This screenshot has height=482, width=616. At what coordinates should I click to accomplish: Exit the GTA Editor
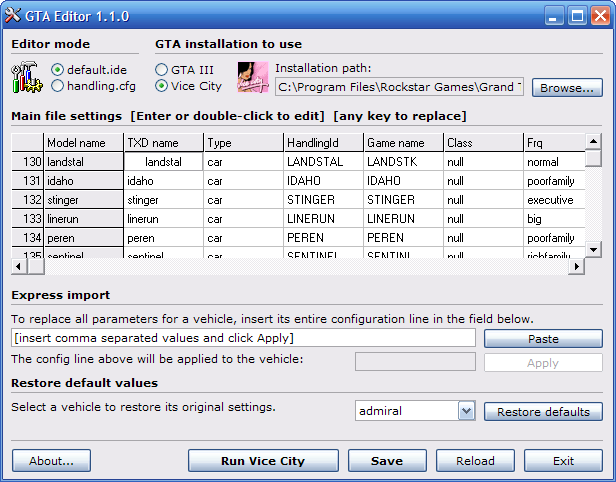click(563, 460)
